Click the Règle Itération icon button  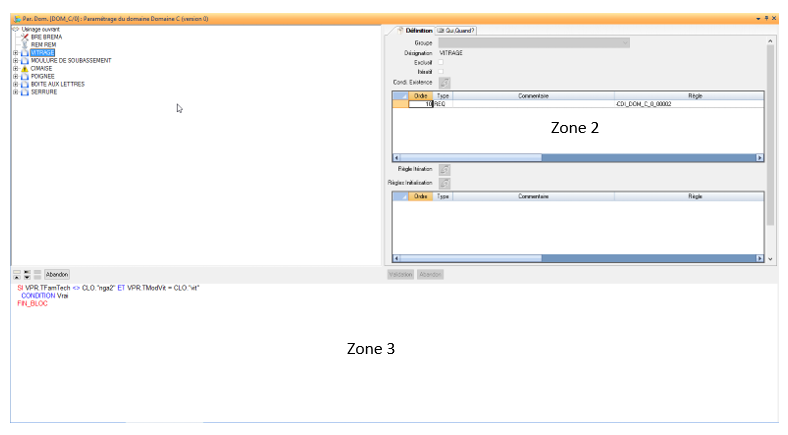pyautogui.click(x=445, y=170)
